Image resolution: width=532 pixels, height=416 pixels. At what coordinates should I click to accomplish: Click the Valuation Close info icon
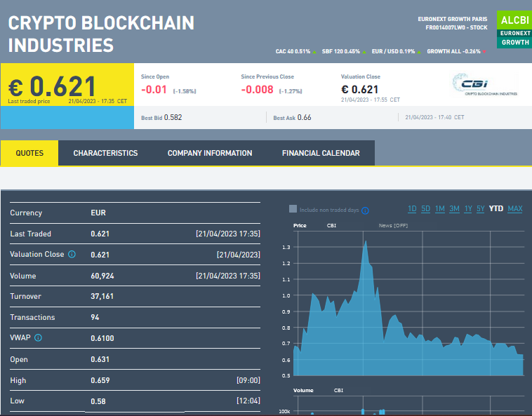point(72,255)
